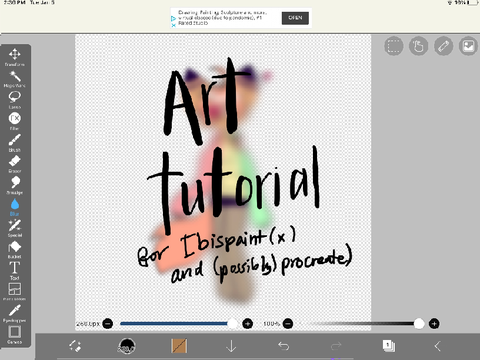Click the opacity slider track
The height and width of the screenshot is (360, 480).
361,323
